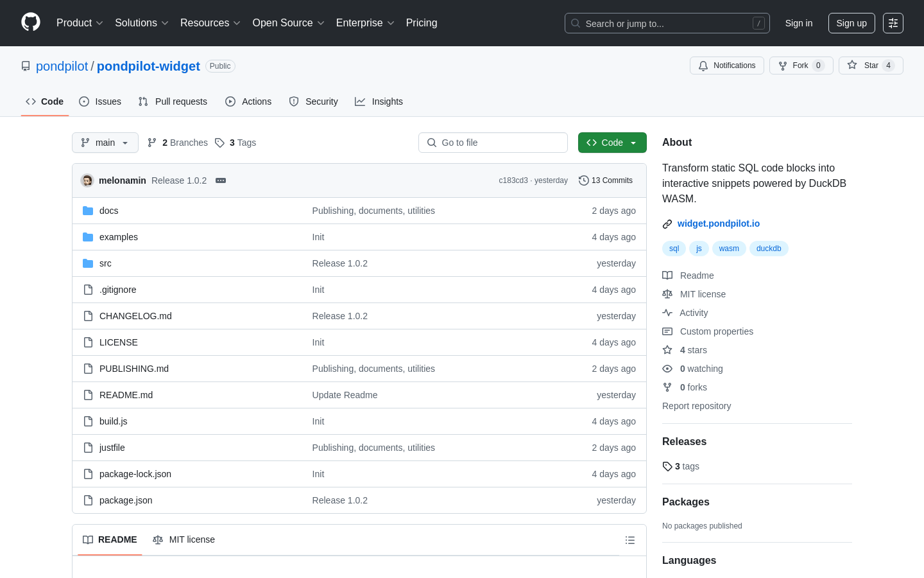Select the wasm topic tag

[x=729, y=249]
